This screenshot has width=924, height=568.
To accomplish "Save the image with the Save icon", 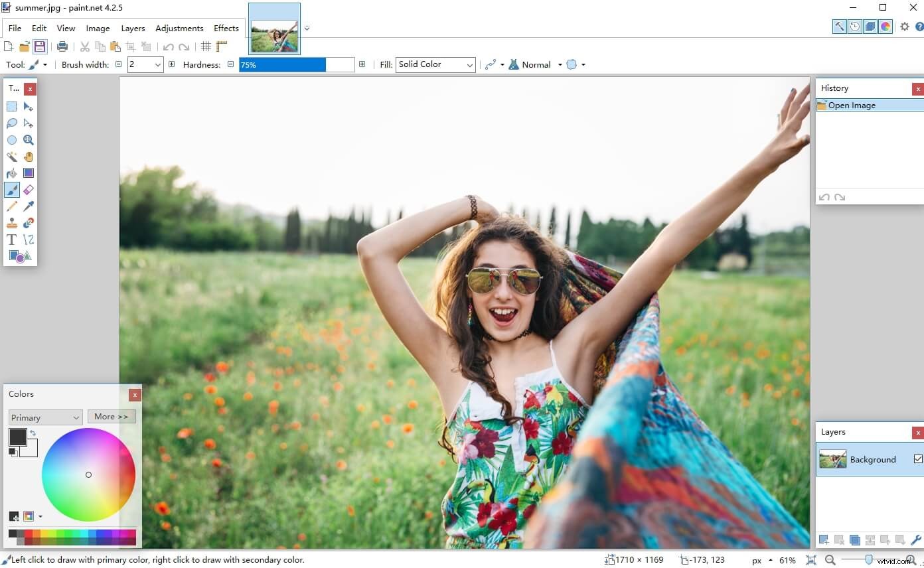I will coord(39,46).
